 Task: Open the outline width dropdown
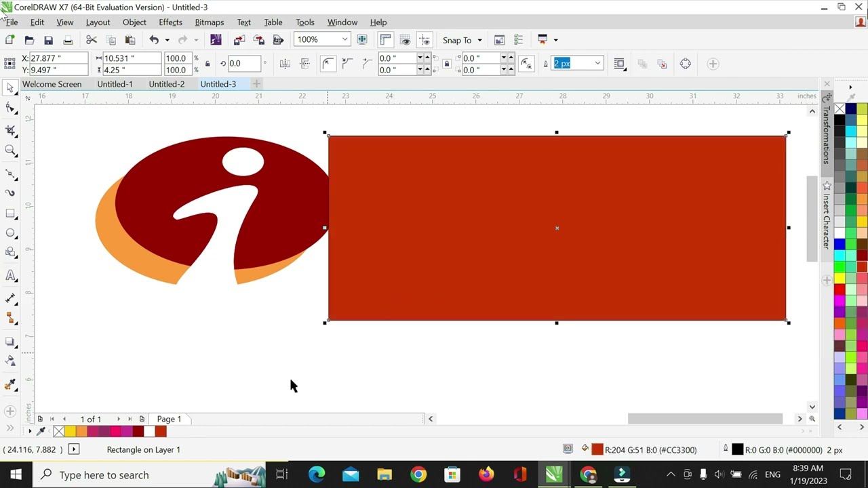[597, 64]
